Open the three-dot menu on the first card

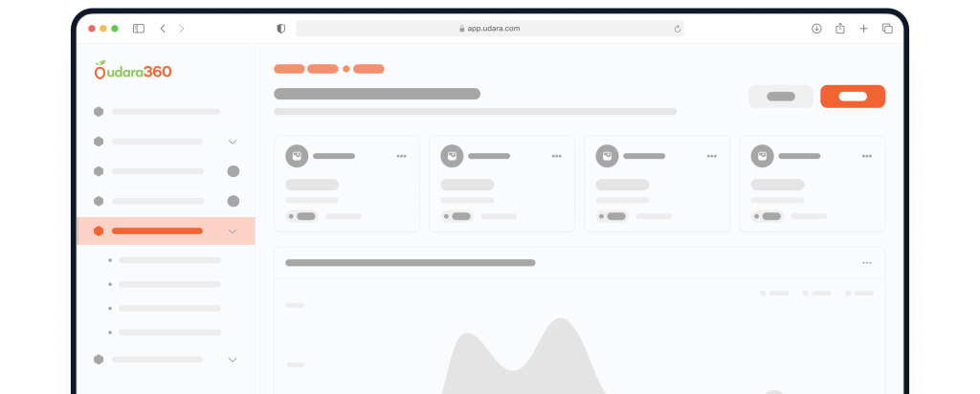tap(401, 156)
